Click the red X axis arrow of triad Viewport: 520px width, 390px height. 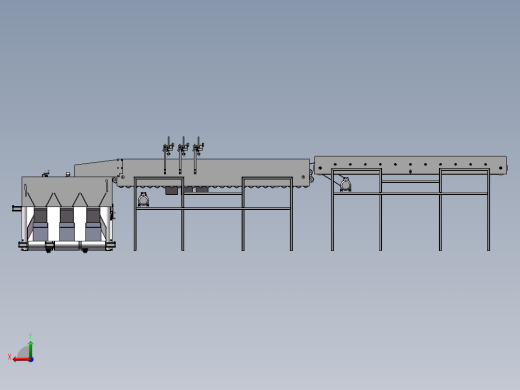click(21, 360)
